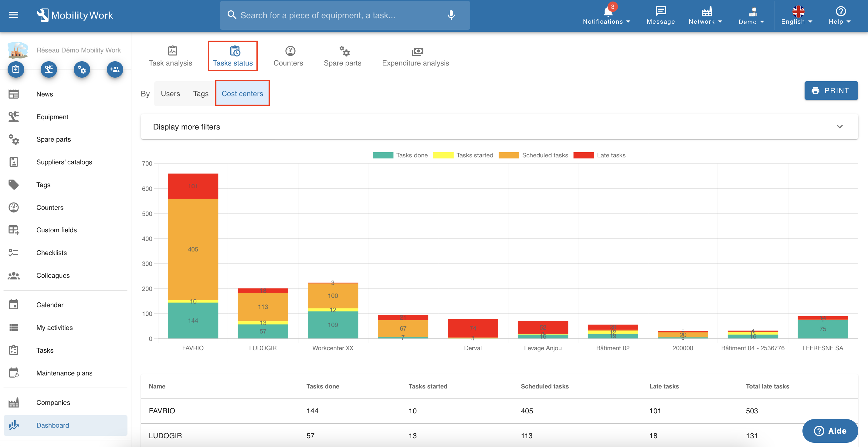This screenshot has width=868, height=447.
Task: Click the Late tasks column header
Action: [x=664, y=386]
